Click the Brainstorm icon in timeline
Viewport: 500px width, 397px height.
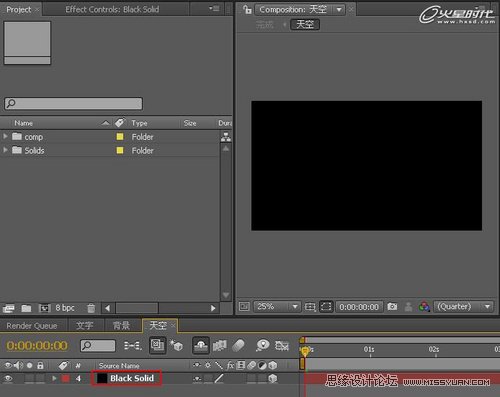tap(263, 346)
